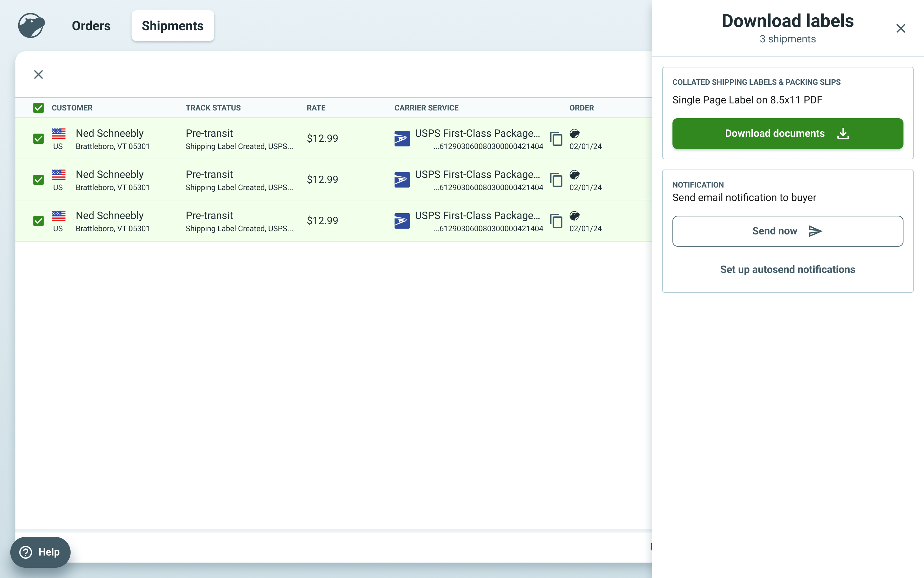
Task: Click the CARRIER SERVICE column header
Action: click(426, 108)
